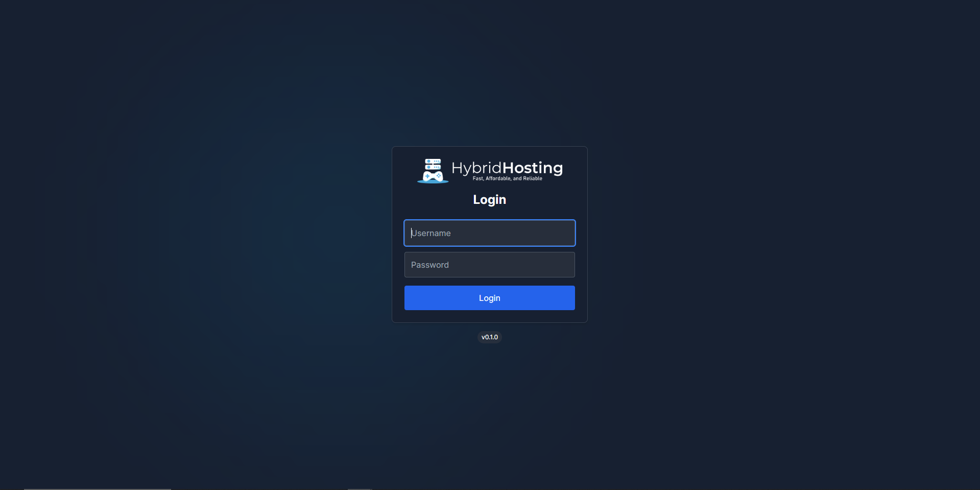Click the Login label on the button
Image resolution: width=980 pixels, height=490 pixels.
pos(489,298)
